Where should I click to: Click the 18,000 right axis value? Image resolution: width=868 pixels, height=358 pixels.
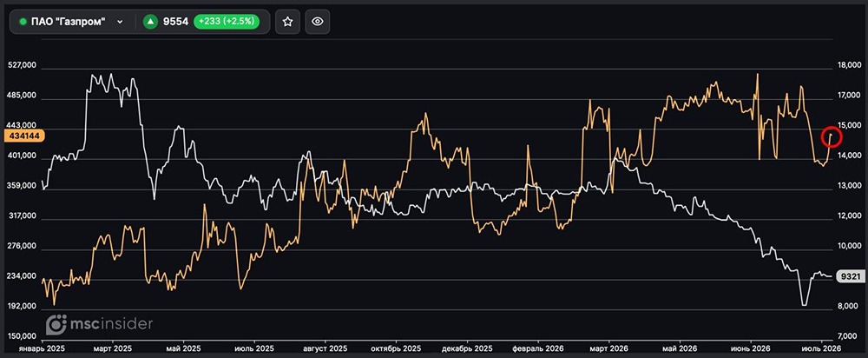[848, 66]
